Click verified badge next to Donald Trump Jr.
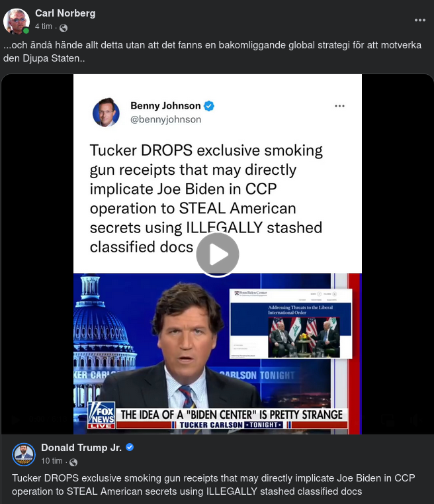The height and width of the screenshot is (504, 434). (130, 447)
